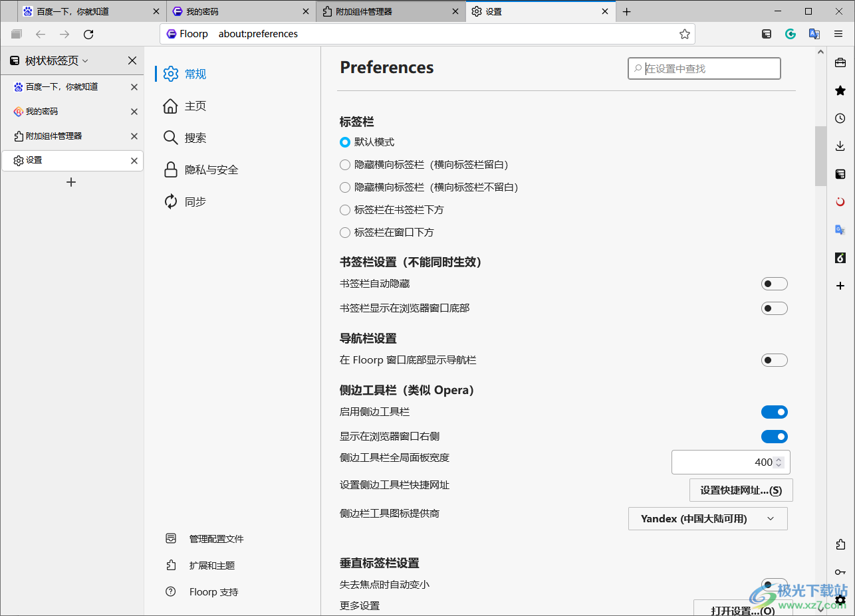The image size is (855, 616).
Task: Open the Yandex icon provider dropdown
Action: pos(707,518)
